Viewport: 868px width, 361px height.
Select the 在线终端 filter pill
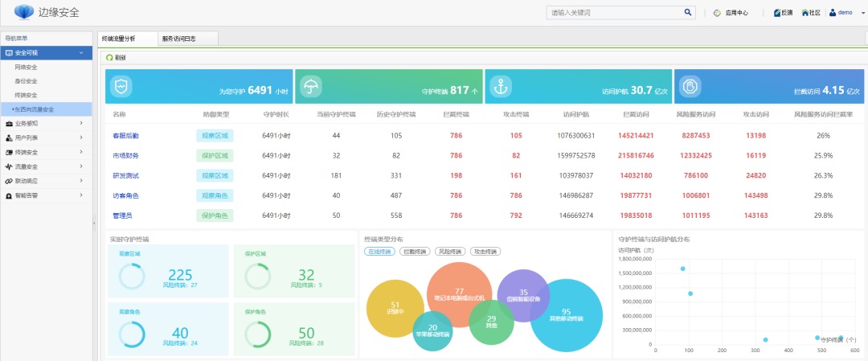[379, 252]
